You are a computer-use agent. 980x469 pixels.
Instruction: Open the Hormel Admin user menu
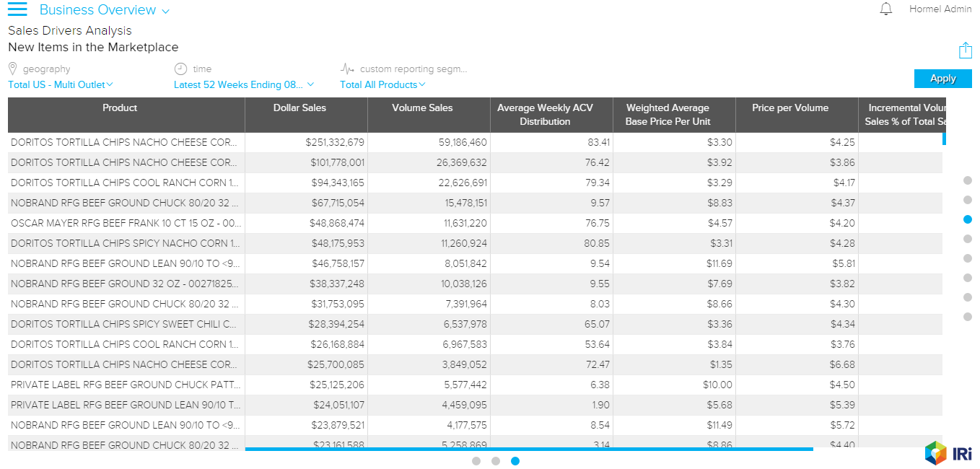940,9
